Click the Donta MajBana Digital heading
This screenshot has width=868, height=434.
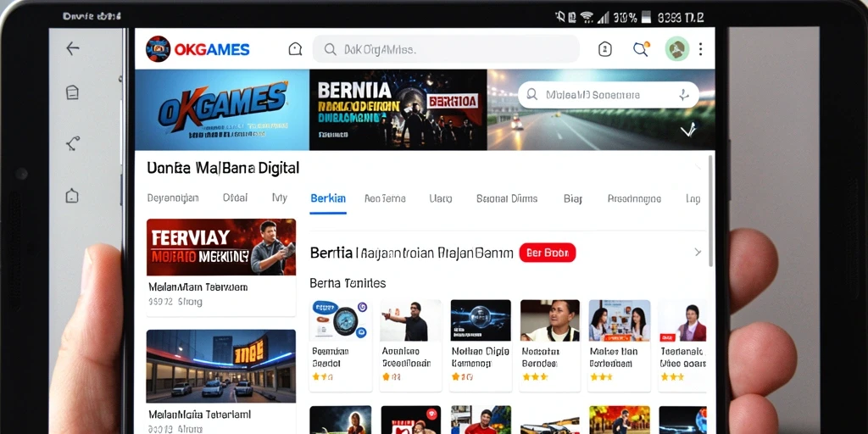223,169
